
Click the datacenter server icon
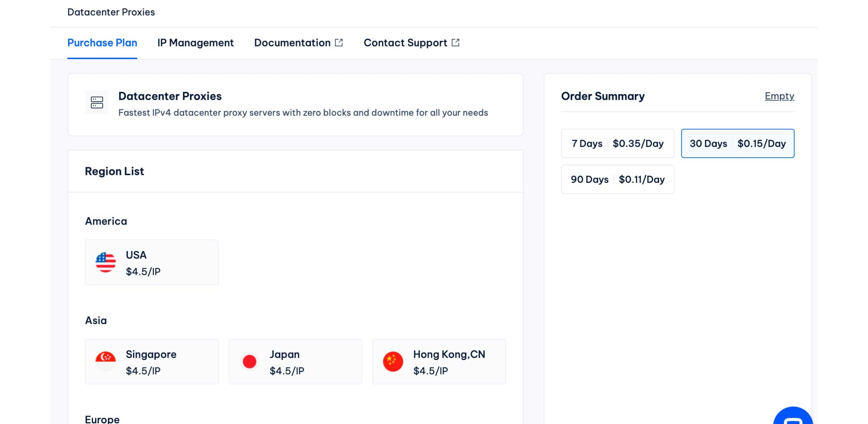click(x=97, y=102)
